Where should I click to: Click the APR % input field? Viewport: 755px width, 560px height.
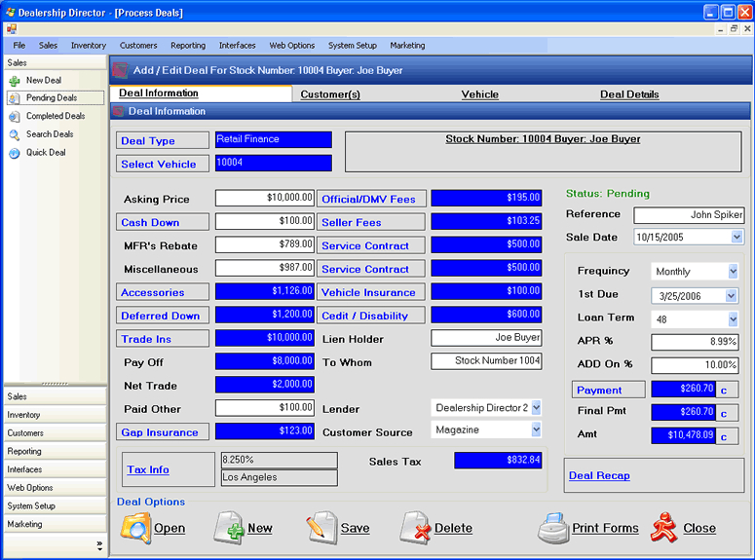click(x=695, y=342)
